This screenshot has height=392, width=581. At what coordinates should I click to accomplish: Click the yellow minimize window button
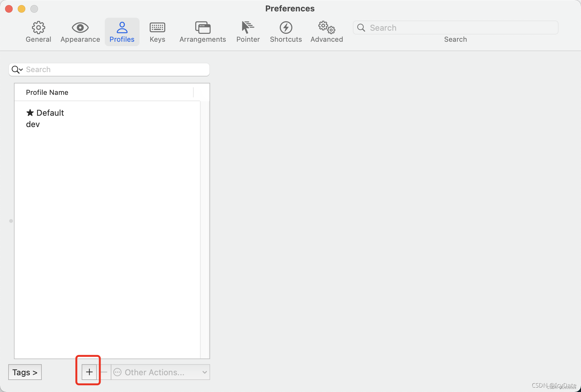point(22,9)
